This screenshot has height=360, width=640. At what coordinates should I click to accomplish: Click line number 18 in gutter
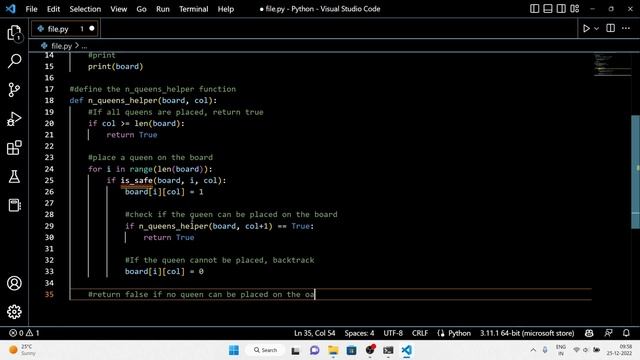point(49,100)
